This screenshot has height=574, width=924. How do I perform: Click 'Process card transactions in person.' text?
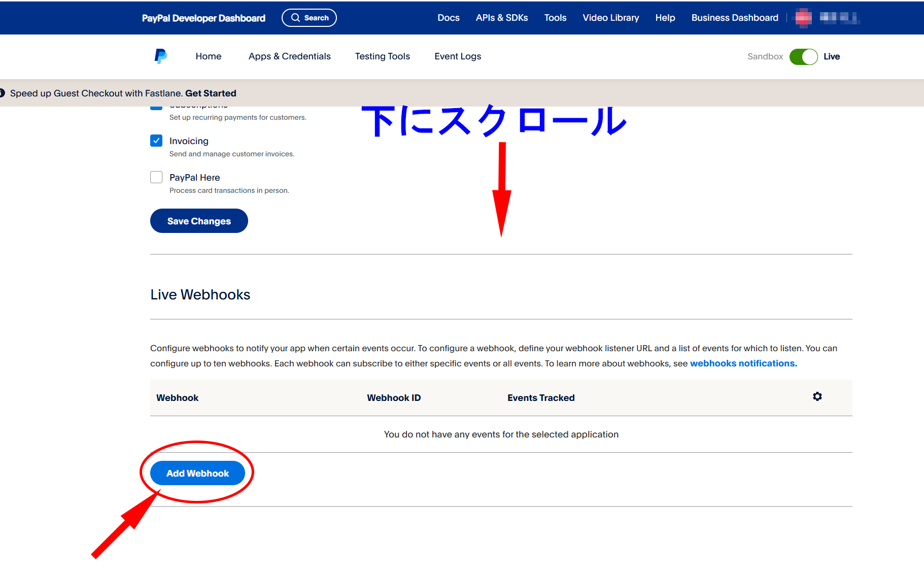click(229, 190)
